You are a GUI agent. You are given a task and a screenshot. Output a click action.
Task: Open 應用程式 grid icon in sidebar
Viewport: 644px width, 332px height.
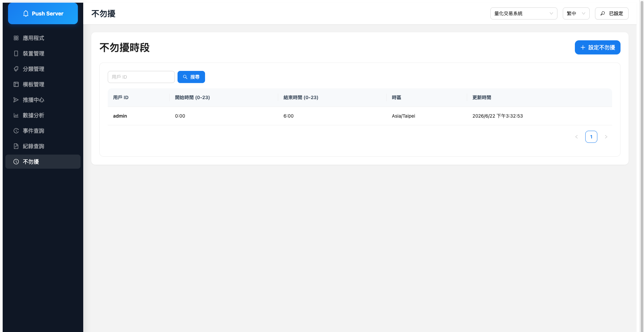pyautogui.click(x=16, y=38)
